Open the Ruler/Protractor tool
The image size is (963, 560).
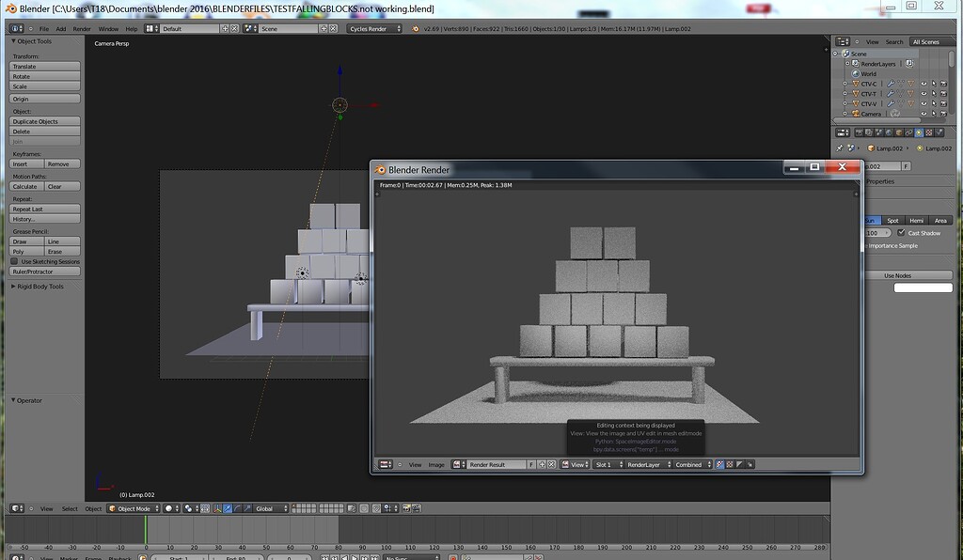coord(44,272)
